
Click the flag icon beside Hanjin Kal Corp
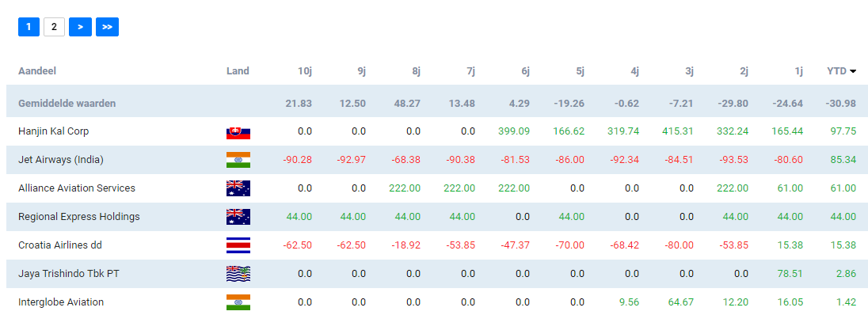pyautogui.click(x=238, y=131)
